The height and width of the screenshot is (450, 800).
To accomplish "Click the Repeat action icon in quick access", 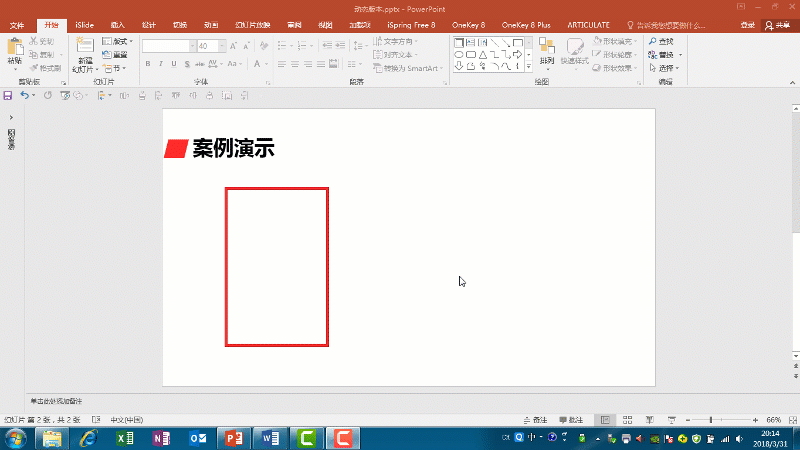I will 47,95.
